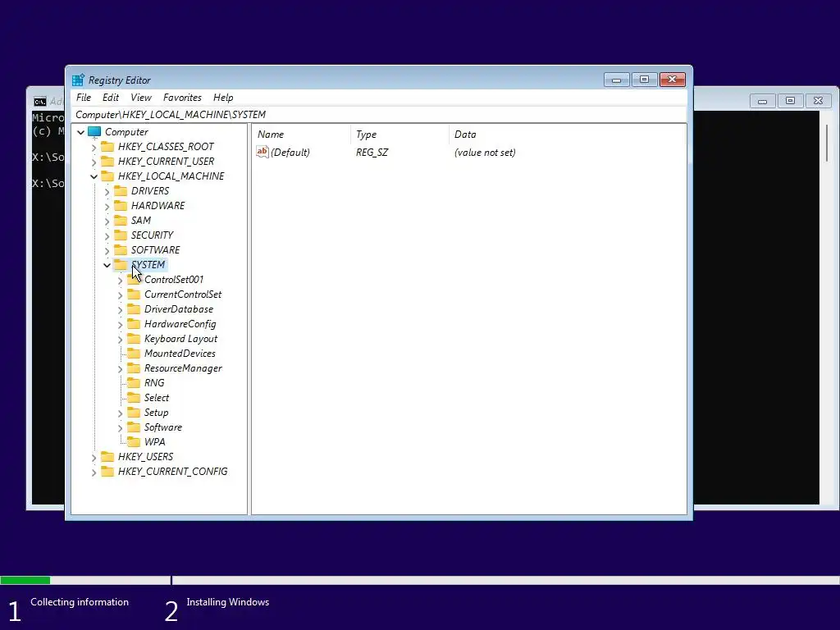Open the Favorites menu
840x630 pixels.
[x=182, y=98]
